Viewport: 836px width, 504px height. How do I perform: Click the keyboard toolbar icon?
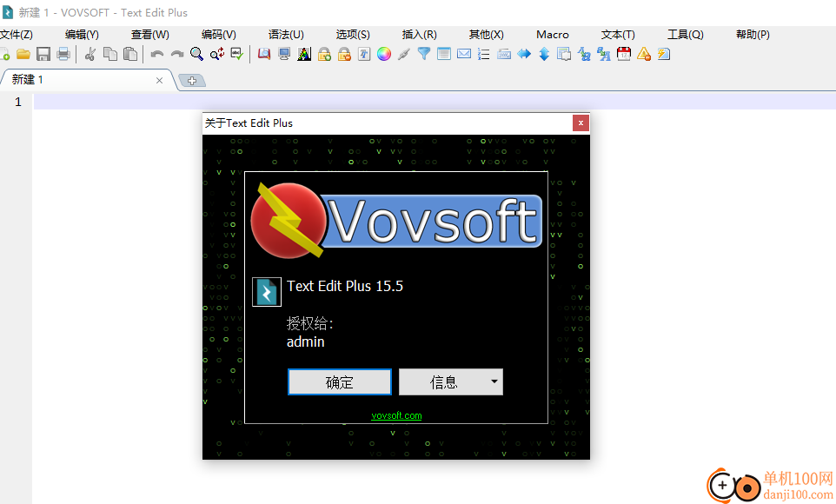[504, 55]
